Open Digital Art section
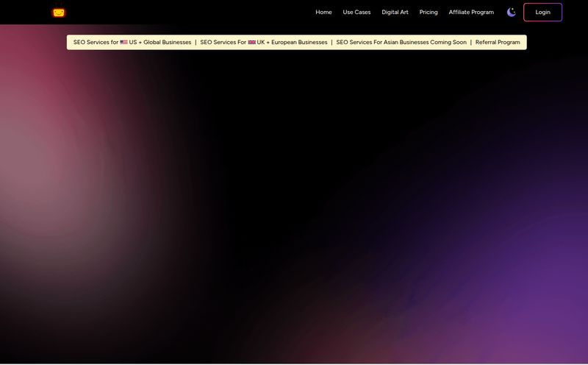The width and height of the screenshot is (588, 365). (x=395, y=13)
